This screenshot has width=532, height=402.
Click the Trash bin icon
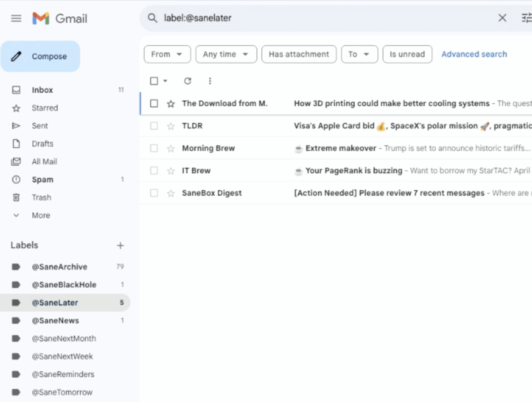[x=16, y=197]
